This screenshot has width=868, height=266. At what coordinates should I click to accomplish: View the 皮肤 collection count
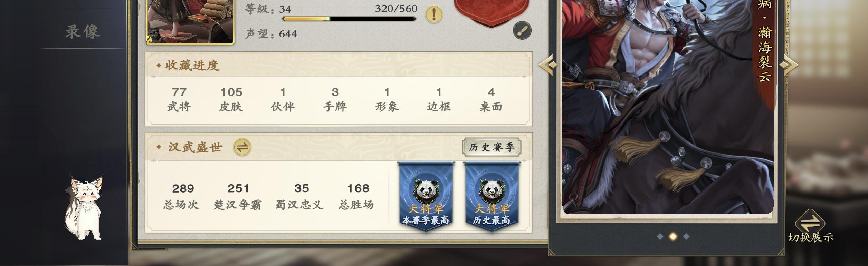(x=231, y=99)
